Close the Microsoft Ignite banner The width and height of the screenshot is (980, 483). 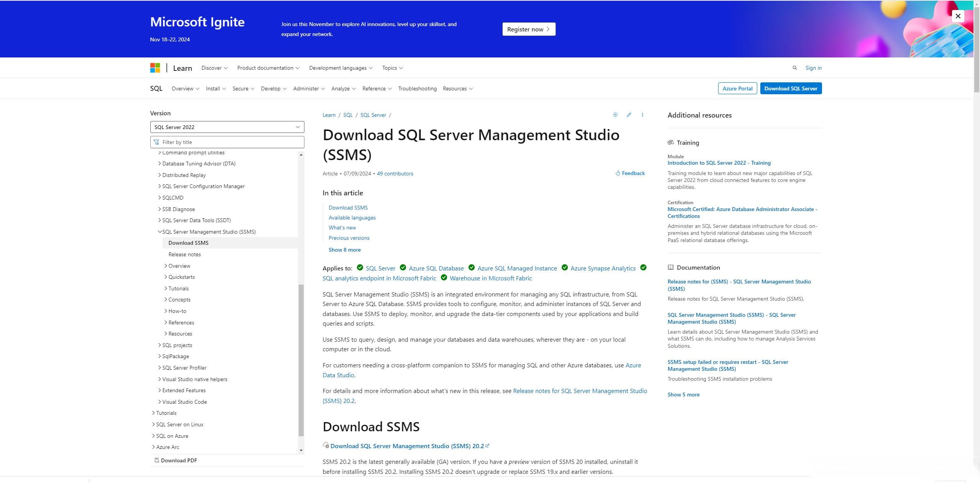tap(958, 16)
